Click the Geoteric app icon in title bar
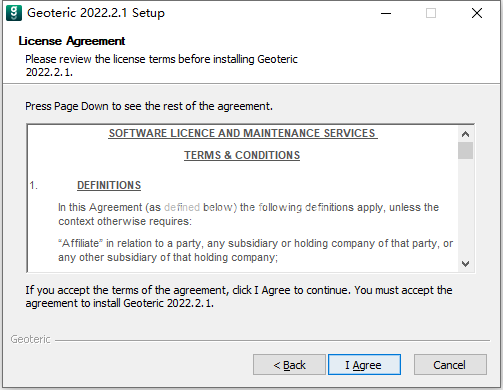This screenshot has height=390, width=503. coord(14,13)
